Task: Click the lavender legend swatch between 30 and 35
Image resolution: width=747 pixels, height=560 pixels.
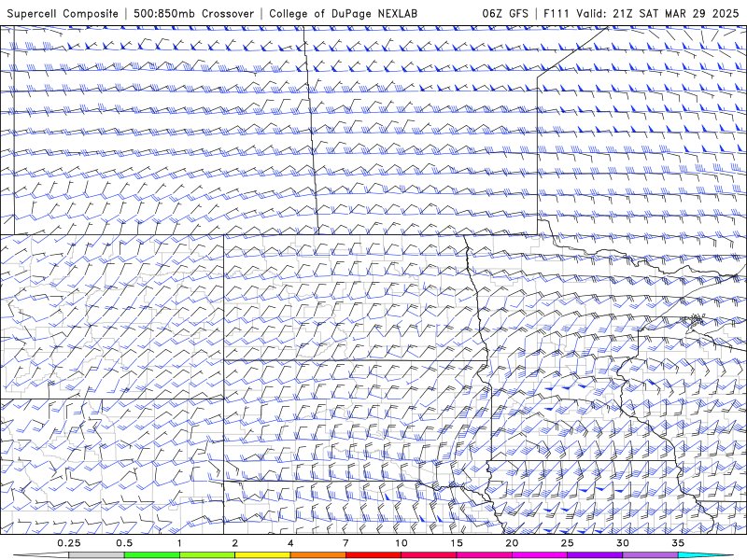Action: click(650, 555)
